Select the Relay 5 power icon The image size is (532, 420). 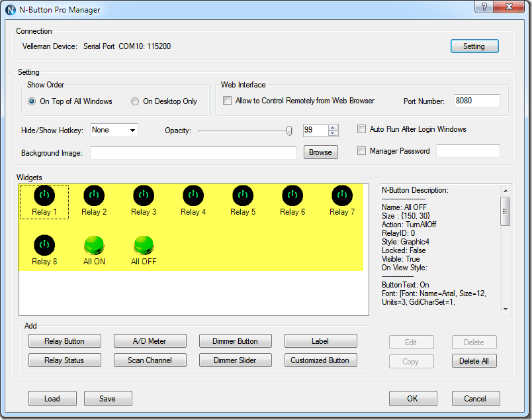click(x=243, y=195)
